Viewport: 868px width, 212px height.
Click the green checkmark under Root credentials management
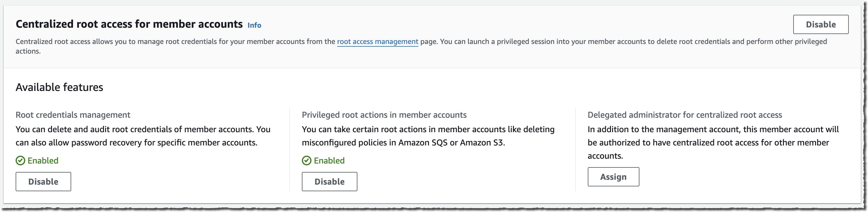(x=20, y=161)
